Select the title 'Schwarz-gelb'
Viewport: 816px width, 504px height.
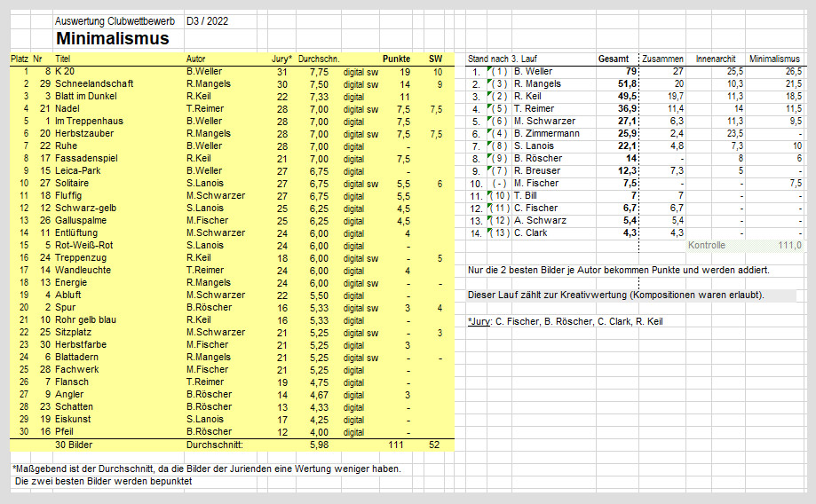[x=86, y=208]
